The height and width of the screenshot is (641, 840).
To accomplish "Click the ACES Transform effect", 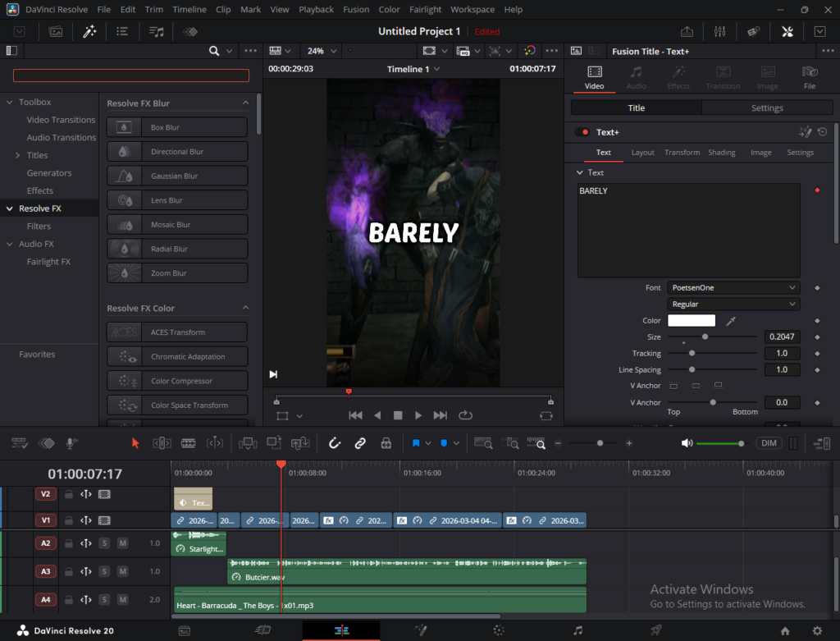I will click(177, 332).
